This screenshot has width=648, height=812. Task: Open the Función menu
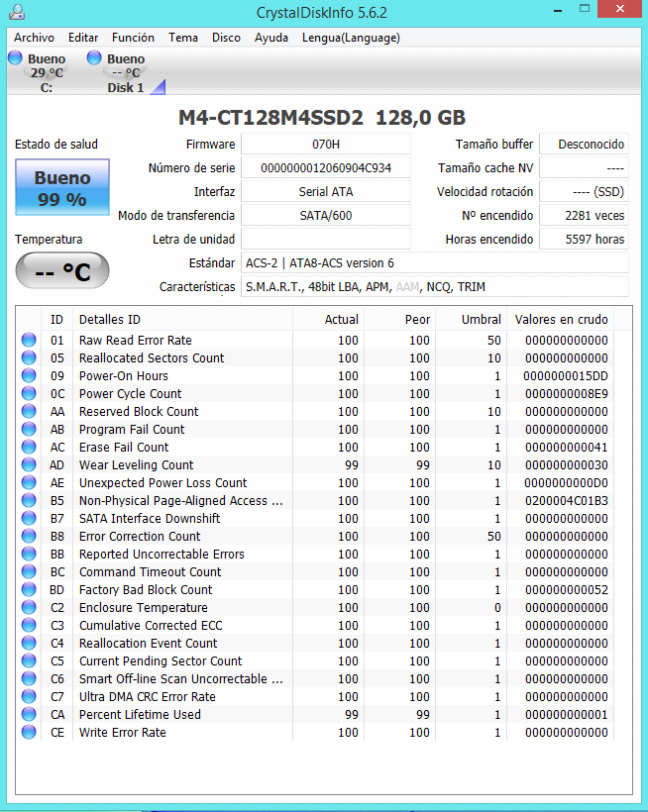click(133, 38)
